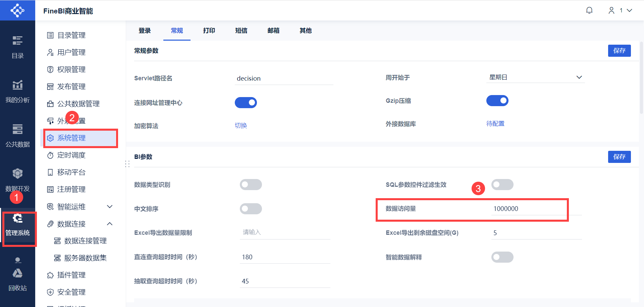Click the 切换 encryption algorithm link
This screenshot has width=644, height=307.
[241, 126]
